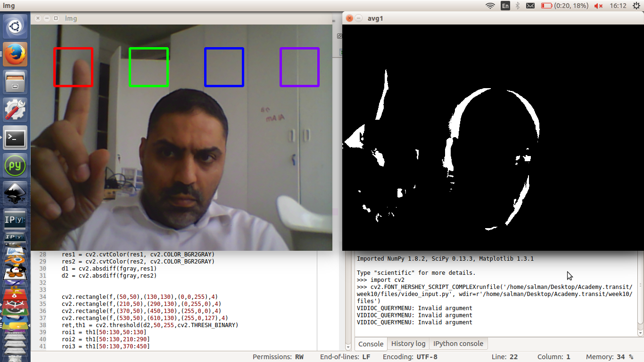Click code line 31 'd2 = cv2.absdiff(fgray,res2)'
This screenshot has width=644, height=362.
pyautogui.click(x=109, y=276)
